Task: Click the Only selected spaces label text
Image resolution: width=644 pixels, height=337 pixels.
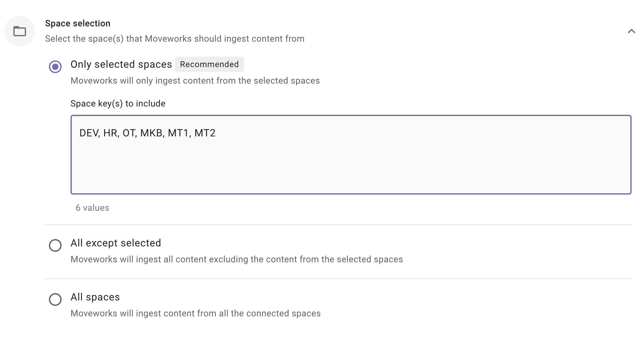Action: pos(121,64)
